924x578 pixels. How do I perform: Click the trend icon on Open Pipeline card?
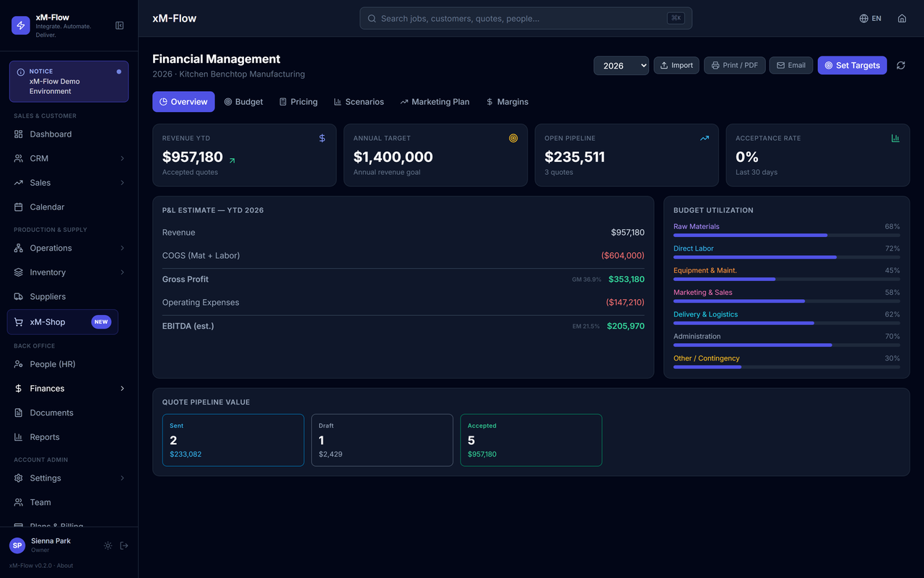click(x=705, y=138)
